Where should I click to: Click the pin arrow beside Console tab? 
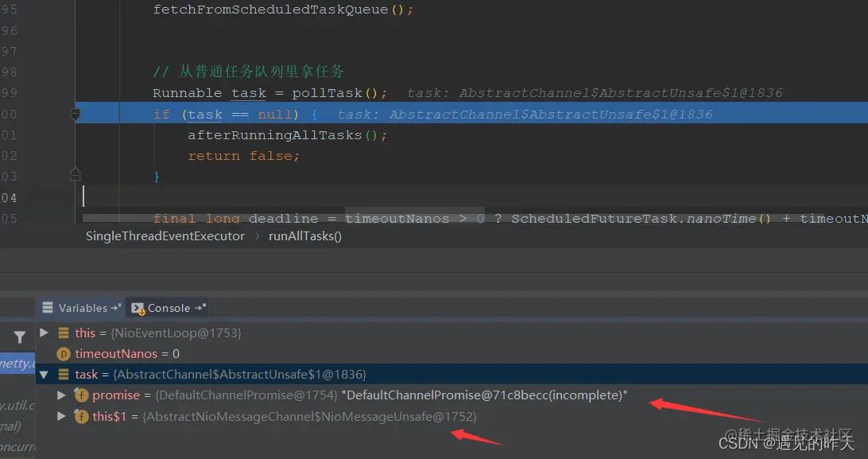click(200, 307)
